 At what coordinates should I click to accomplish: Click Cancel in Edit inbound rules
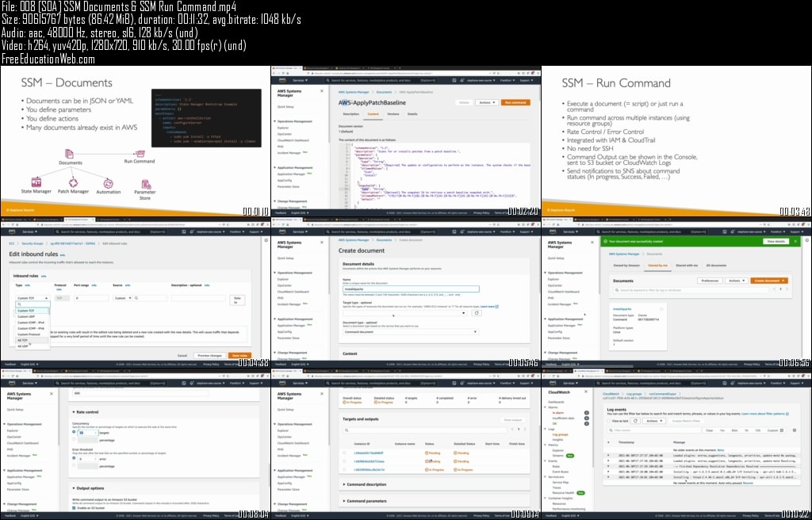point(182,356)
